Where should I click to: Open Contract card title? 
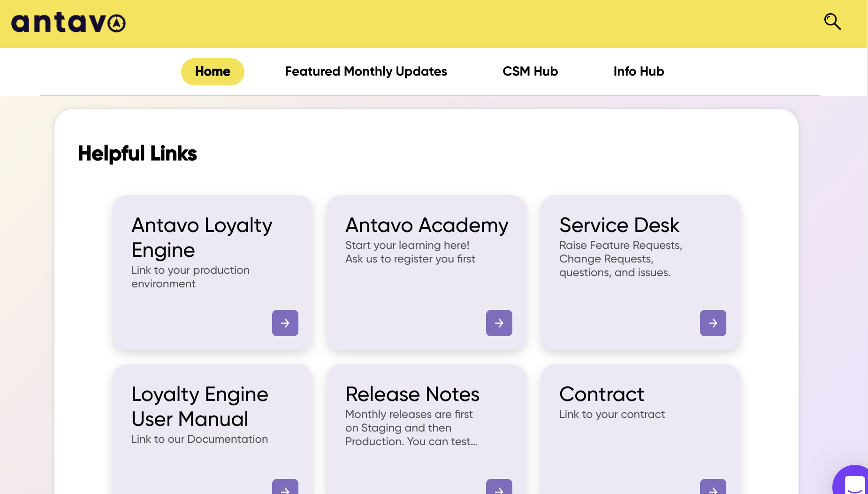(x=602, y=394)
